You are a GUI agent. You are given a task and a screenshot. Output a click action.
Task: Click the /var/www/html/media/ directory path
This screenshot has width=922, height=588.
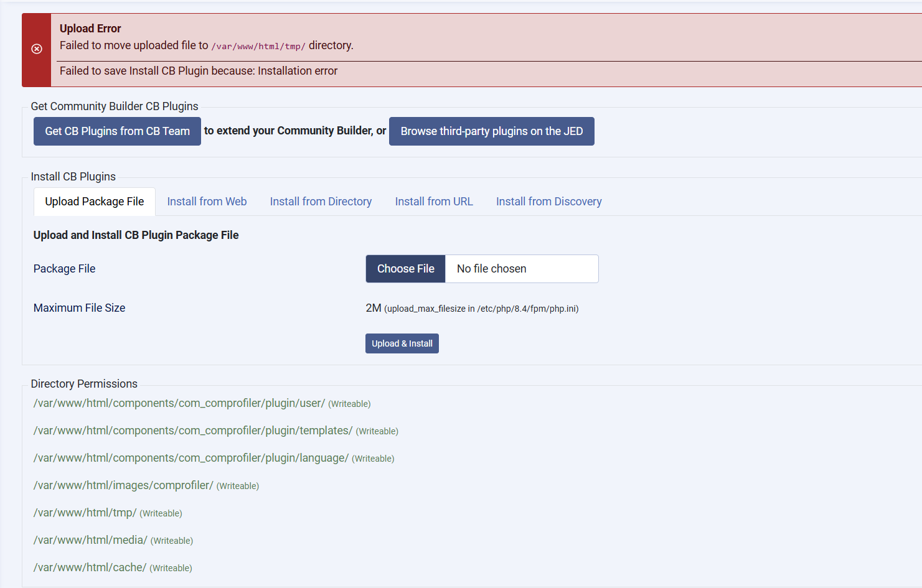90,540
